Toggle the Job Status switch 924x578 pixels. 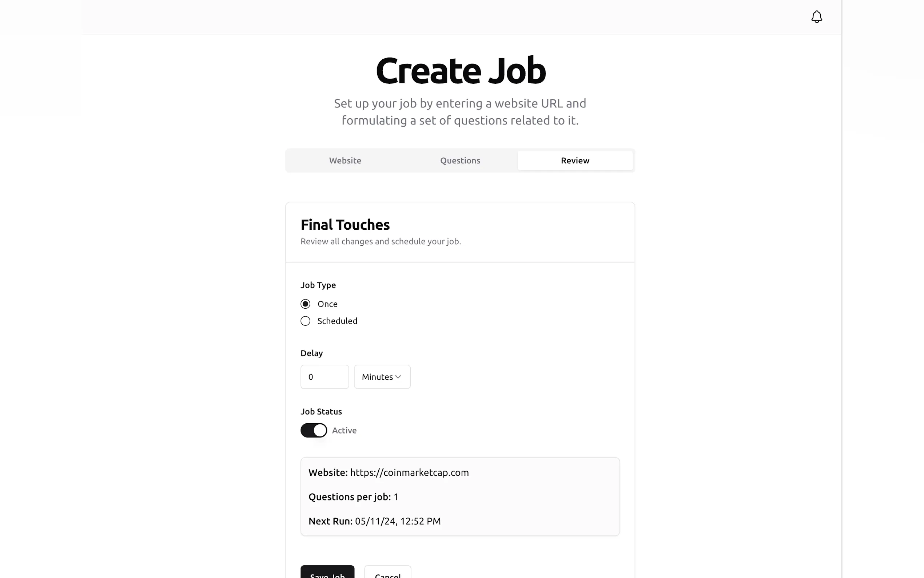tap(314, 431)
